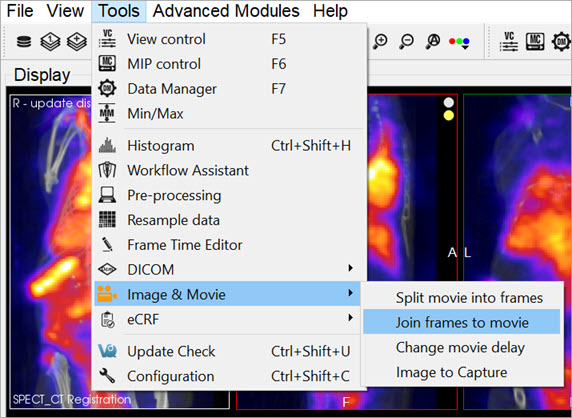Screen dimensions: 572x418
Task: Click the zoom in magnifier icon
Action: [x=380, y=41]
